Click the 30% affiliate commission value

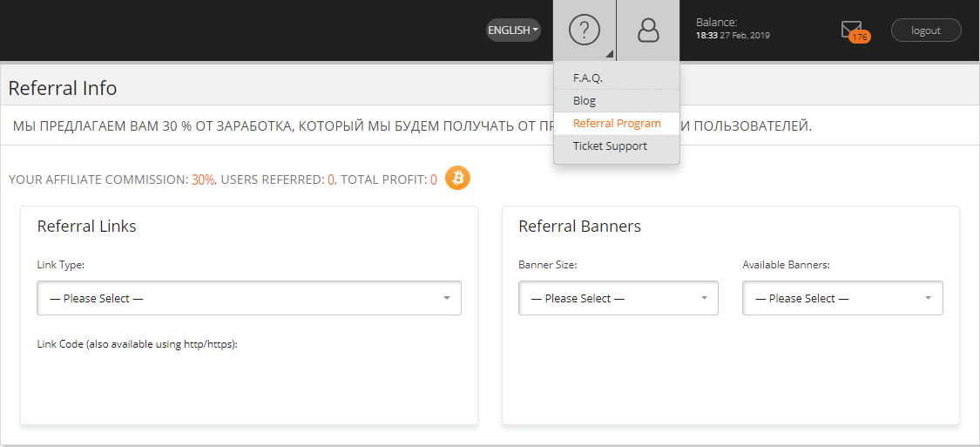click(203, 179)
